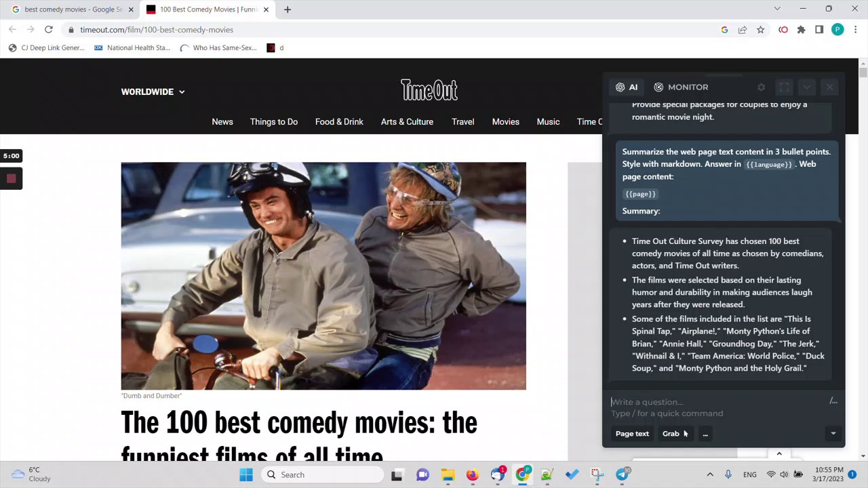Click the Dumb and Dumber hero image
868x488 pixels.
[323, 276]
